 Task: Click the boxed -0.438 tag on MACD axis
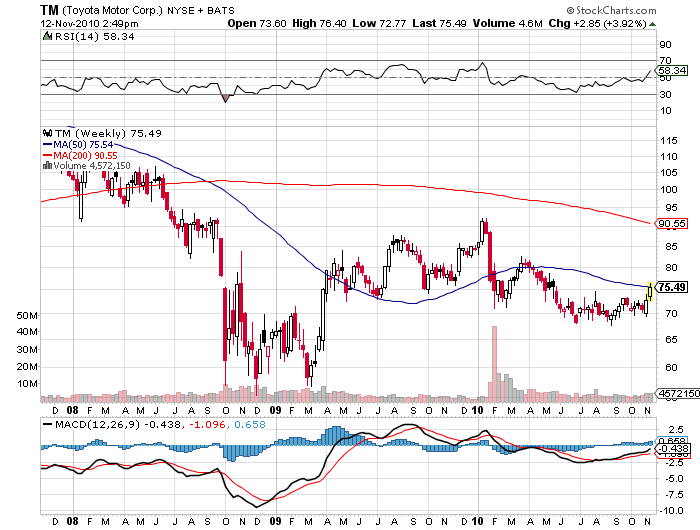click(x=672, y=448)
